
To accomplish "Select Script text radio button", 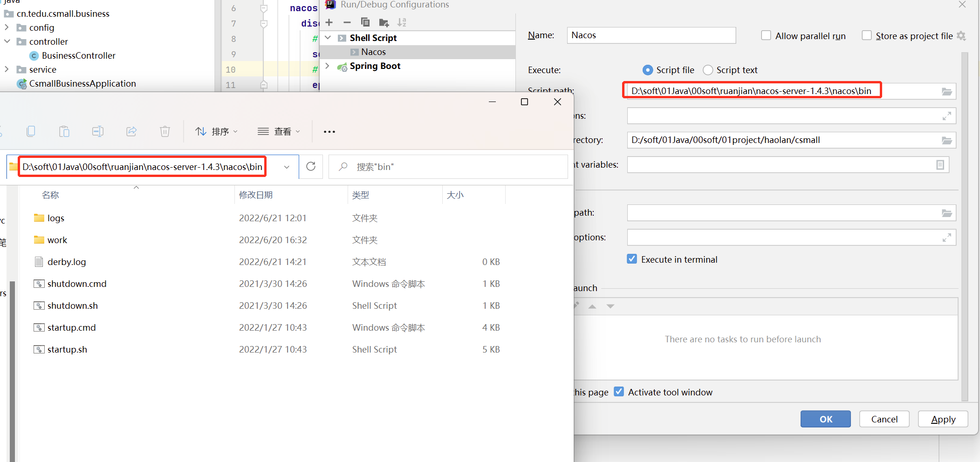I will (708, 70).
